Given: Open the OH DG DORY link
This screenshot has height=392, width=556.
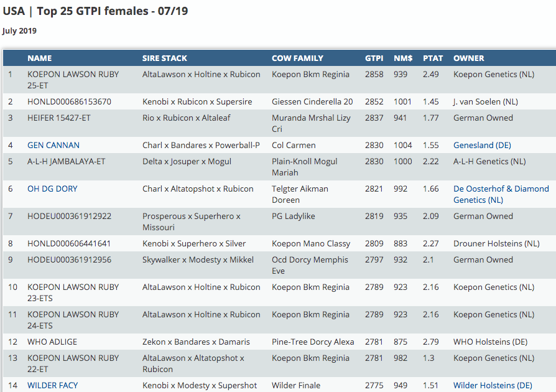Looking at the screenshot, I should pos(52,189).
